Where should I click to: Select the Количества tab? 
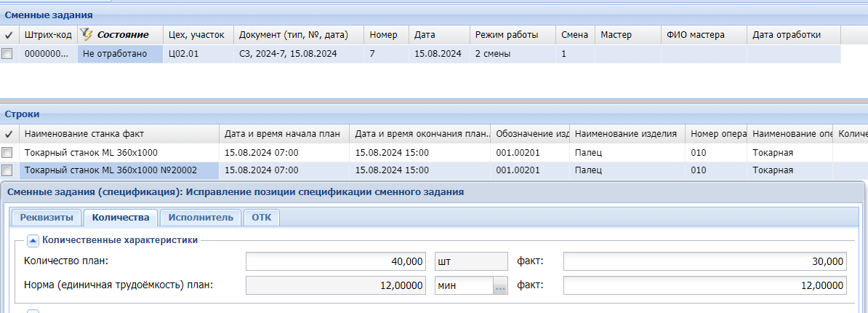(120, 217)
